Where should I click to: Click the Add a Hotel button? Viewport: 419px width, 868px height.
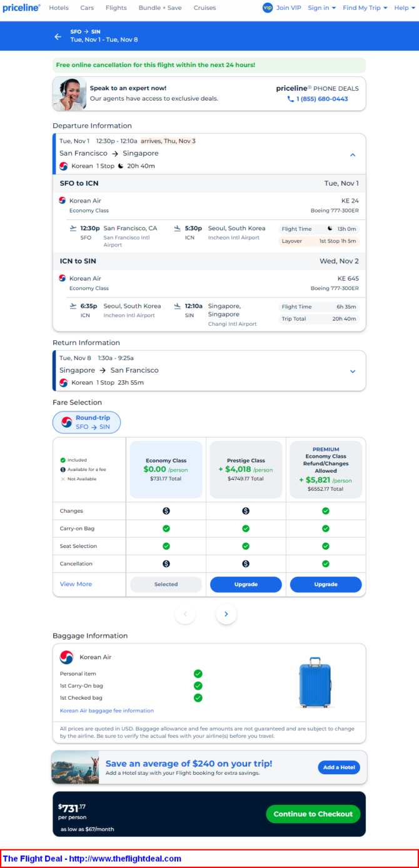coord(339,767)
